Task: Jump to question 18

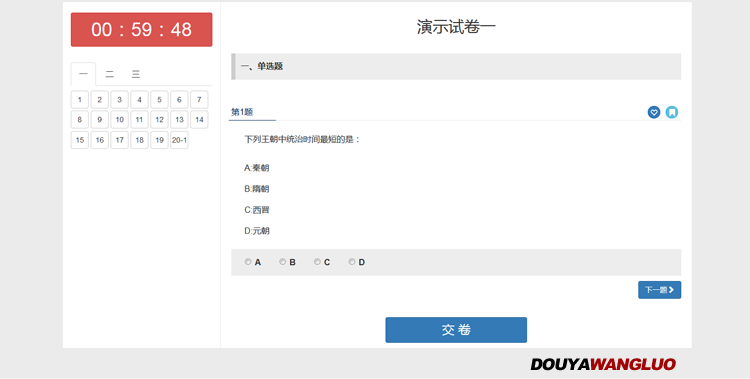Action: pos(140,140)
